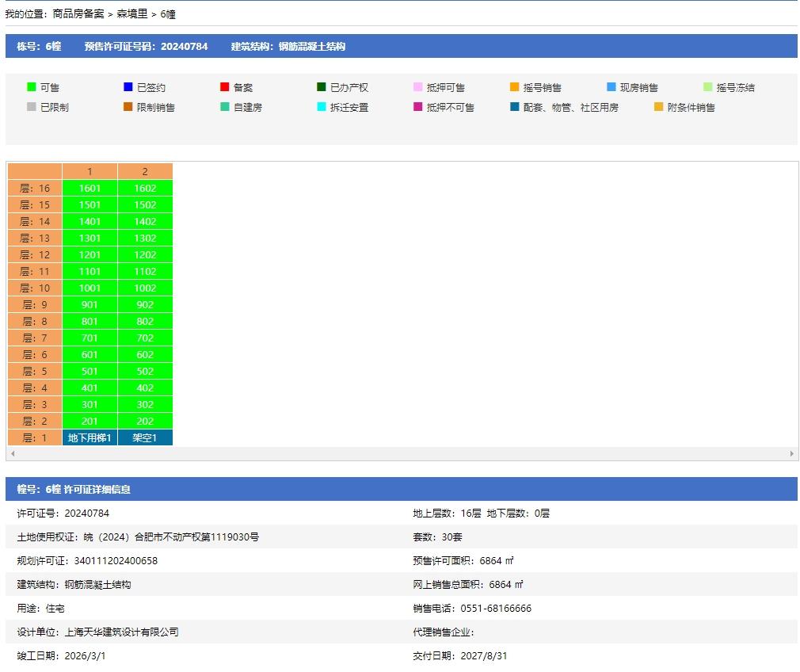This screenshot has width=800, height=672.
Task: Click the green 可售 legend swatch
Action: 32,87
